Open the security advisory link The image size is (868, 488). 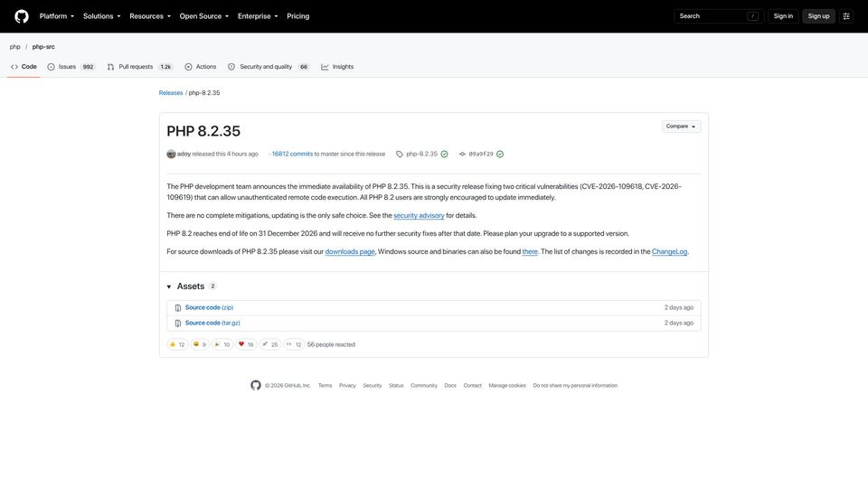[x=419, y=216]
